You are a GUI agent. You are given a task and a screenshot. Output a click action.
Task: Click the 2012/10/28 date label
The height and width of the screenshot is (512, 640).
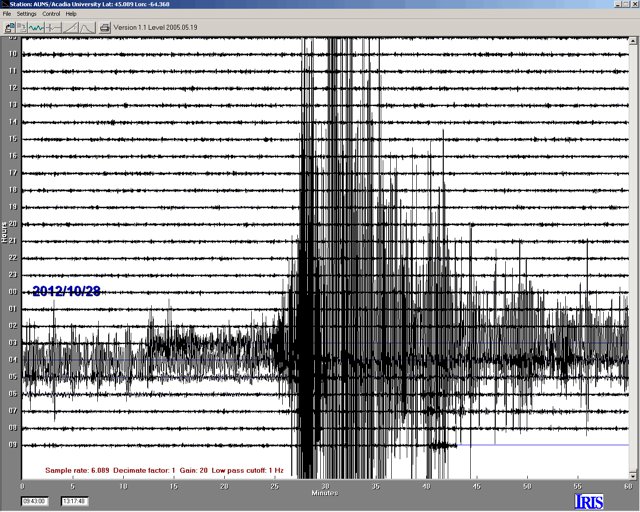pos(66,292)
